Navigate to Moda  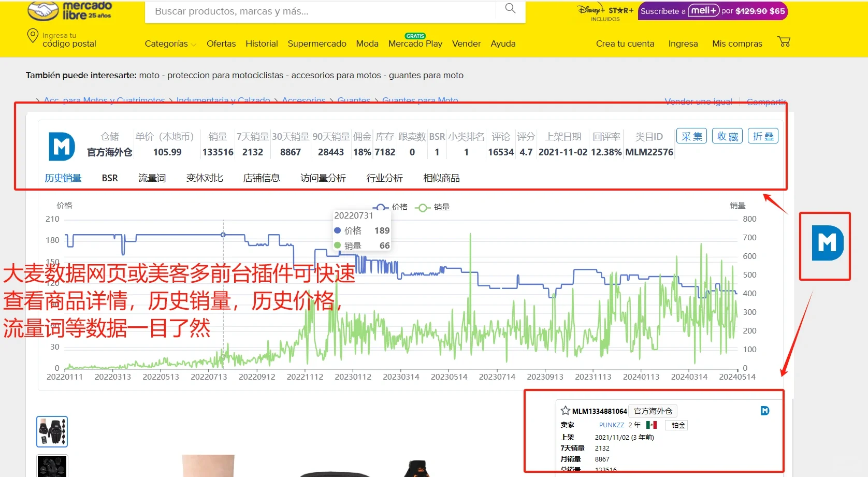coord(367,44)
